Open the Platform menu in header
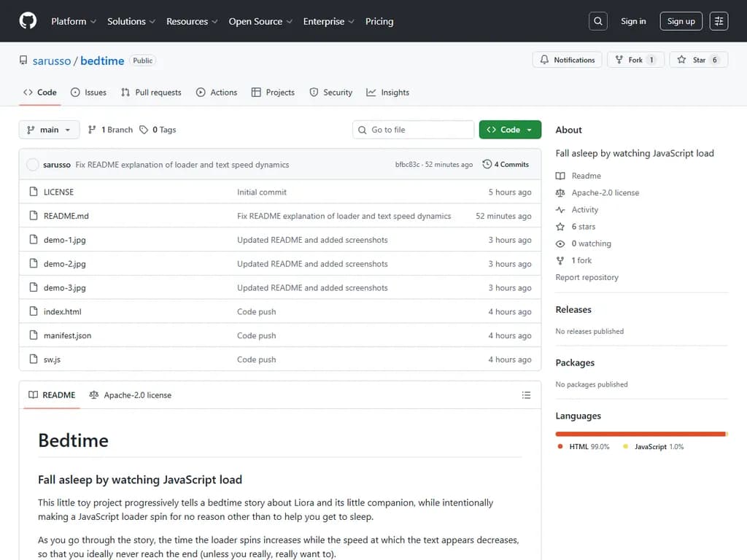 (x=74, y=21)
